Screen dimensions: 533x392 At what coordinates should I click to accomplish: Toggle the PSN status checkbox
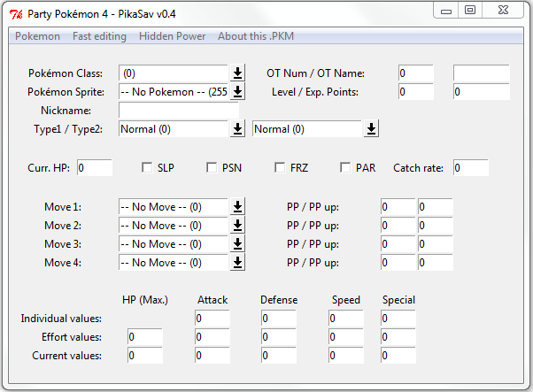tap(212, 167)
